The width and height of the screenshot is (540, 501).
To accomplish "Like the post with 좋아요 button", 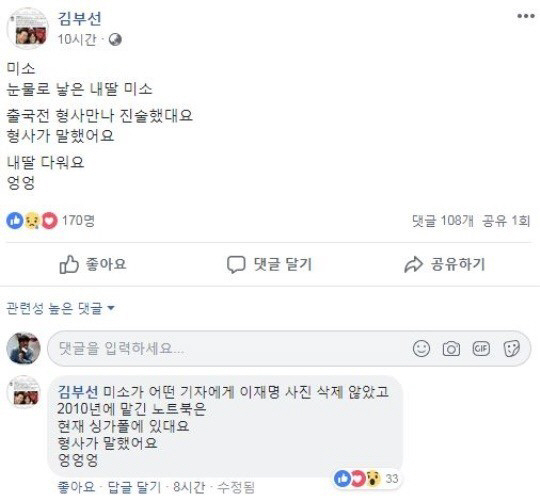I will pyautogui.click(x=93, y=264).
